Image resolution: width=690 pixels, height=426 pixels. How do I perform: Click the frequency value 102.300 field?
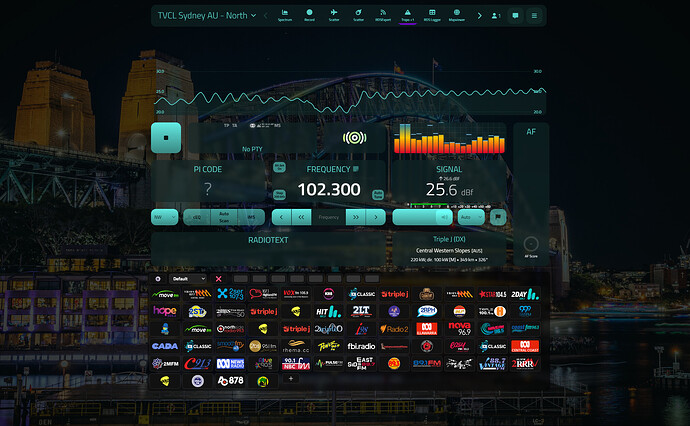(329, 189)
